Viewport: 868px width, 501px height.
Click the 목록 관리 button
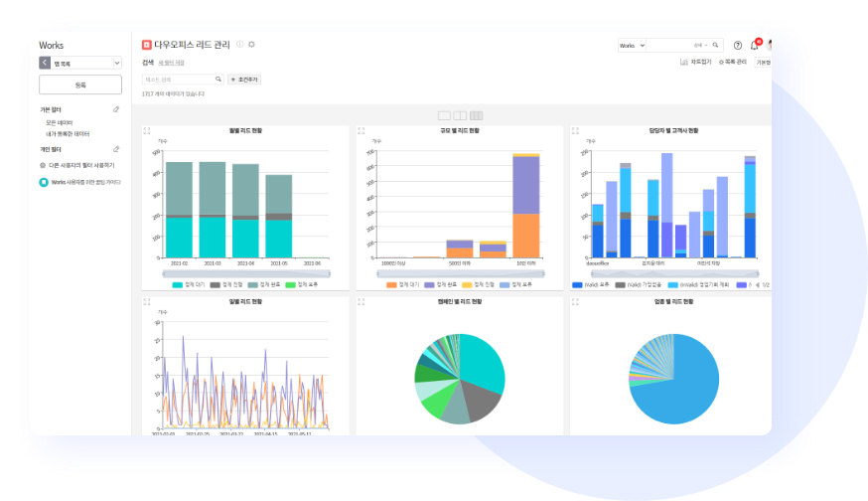(x=732, y=62)
